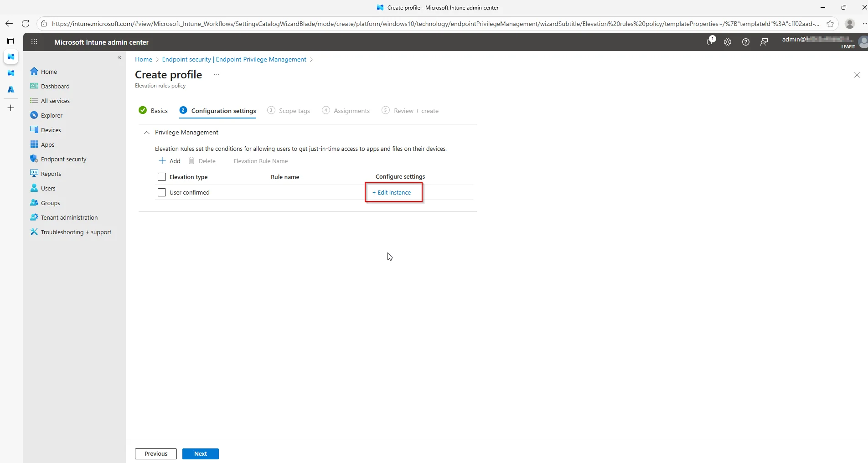Click the Rule name column header
The height and width of the screenshot is (463, 868).
click(285, 177)
